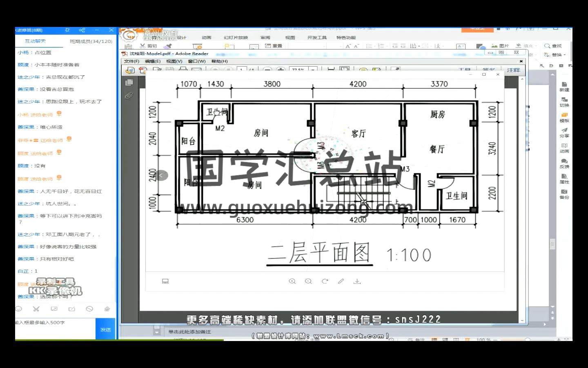
Task: Click the left arrow to show previous image
Action: (x=160, y=175)
